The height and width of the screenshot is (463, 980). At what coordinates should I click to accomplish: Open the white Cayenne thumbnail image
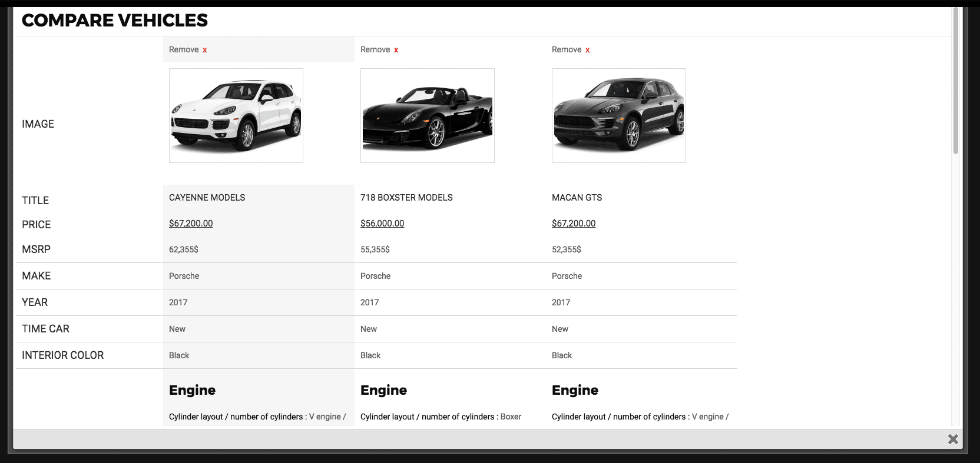pos(236,115)
